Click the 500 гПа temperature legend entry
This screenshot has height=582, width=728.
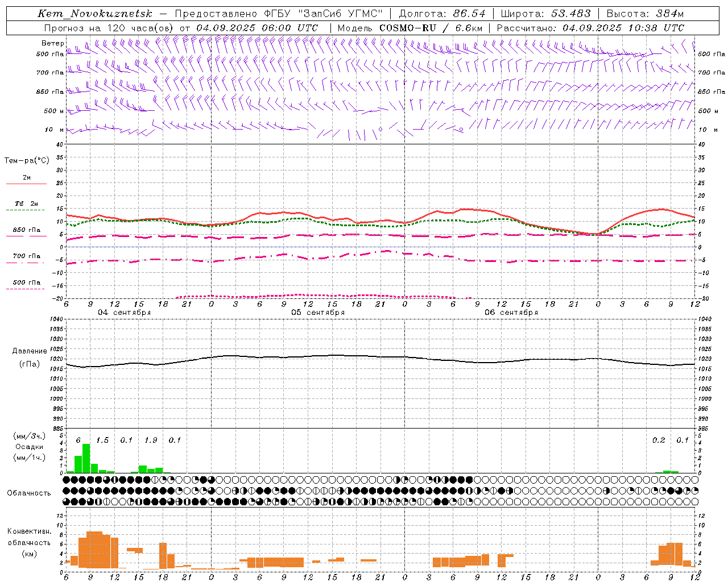tap(27, 282)
